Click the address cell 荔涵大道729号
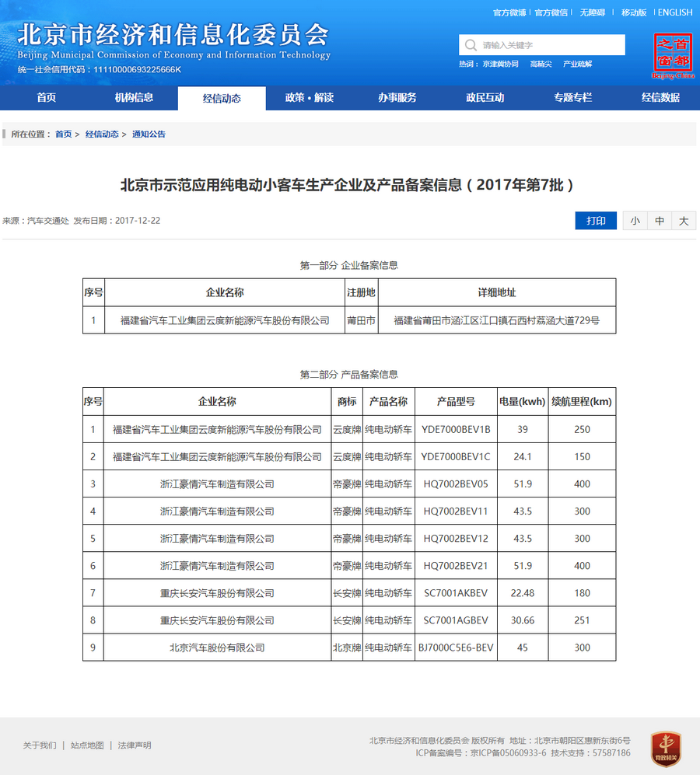 (497, 320)
